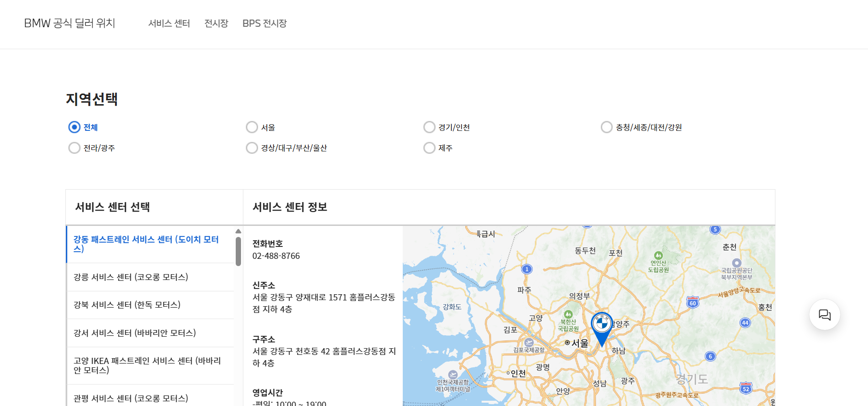Image resolution: width=868 pixels, height=406 pixels.
Task: Select the 경기/인천 region radio button
Action: 429,127
